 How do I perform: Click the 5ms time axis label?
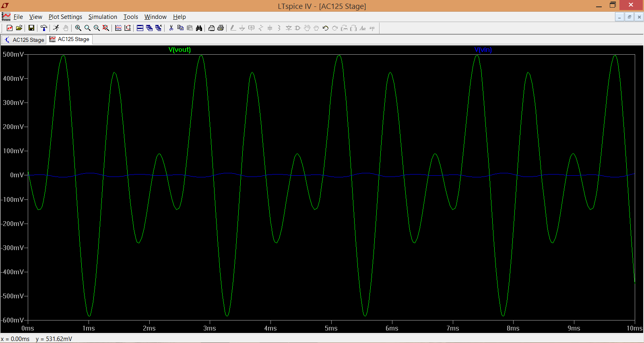(x=331, y=328)
